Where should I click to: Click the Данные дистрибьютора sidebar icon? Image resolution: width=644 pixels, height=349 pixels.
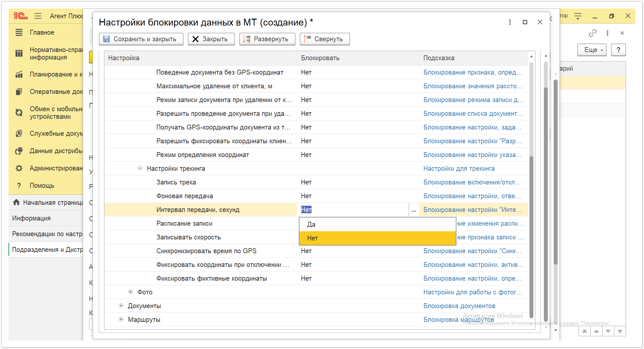click(x=19, y=151)
